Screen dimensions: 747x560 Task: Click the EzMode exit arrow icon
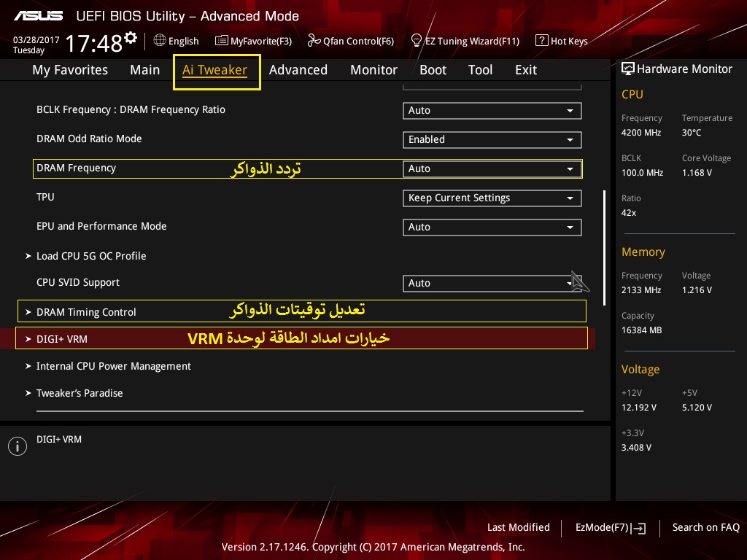[639, 528]
